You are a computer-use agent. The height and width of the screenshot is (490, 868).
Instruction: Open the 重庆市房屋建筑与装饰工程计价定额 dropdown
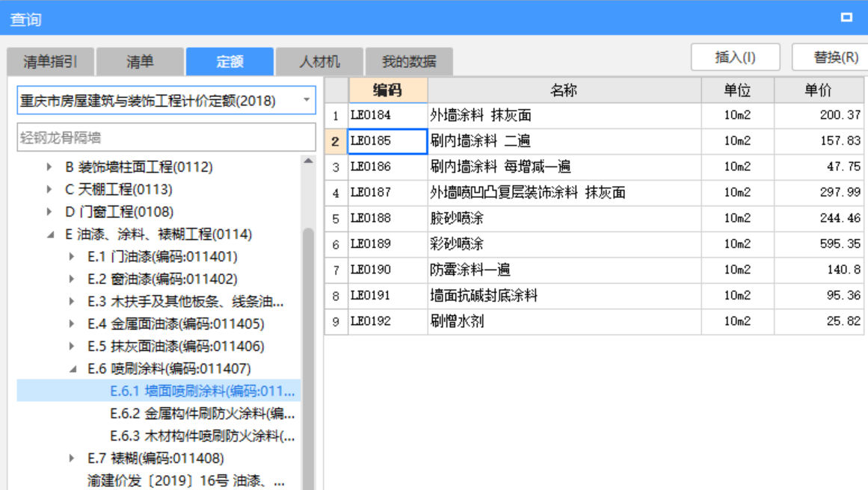306,100
